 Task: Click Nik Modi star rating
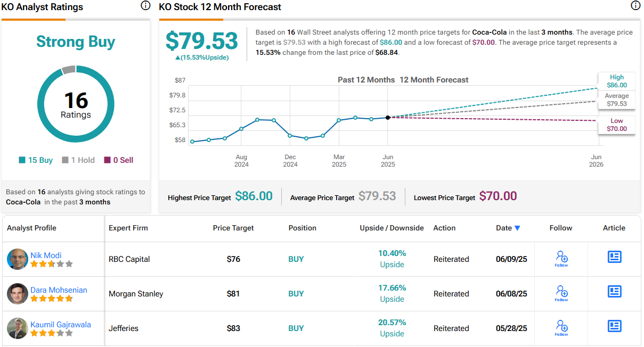coord(52,264)
